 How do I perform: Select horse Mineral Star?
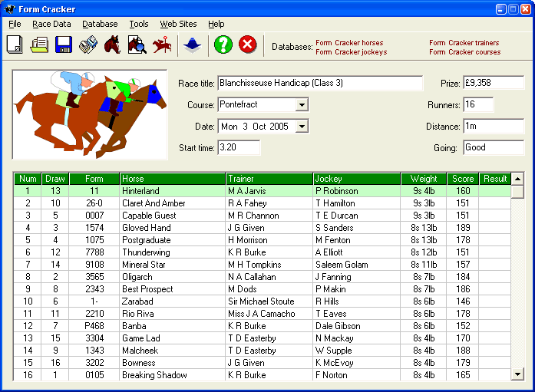(x=144, y=265)
